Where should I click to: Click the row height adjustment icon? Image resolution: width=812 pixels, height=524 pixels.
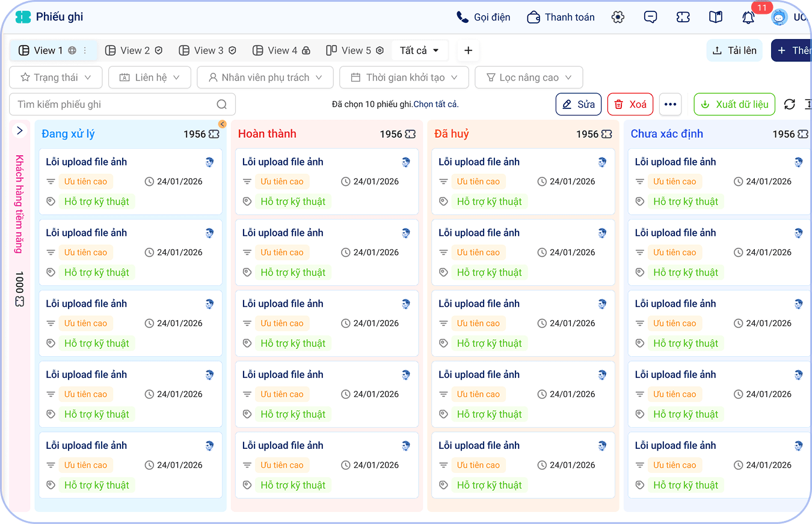pos(808,103)
